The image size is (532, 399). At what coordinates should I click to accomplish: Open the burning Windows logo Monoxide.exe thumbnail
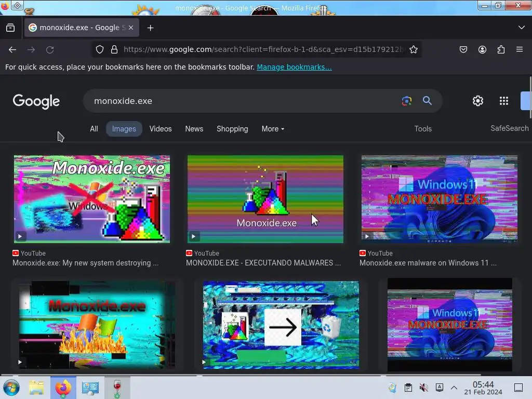tap(97, 325)
